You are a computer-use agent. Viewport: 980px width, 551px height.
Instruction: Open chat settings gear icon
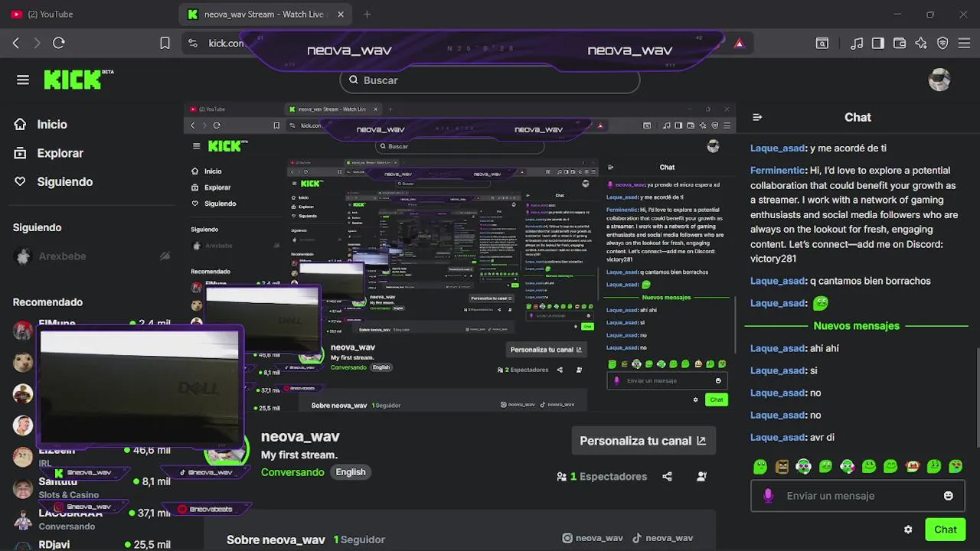[908, 530]
